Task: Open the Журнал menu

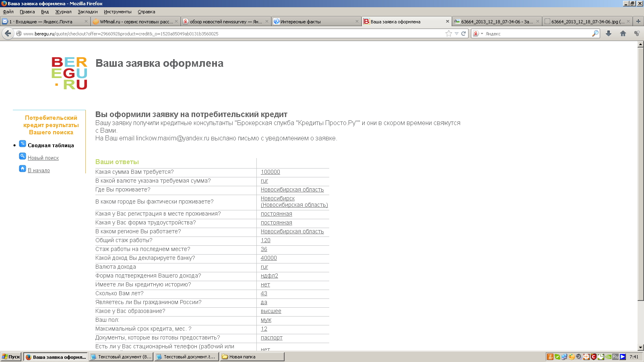Action: point(63,12)
